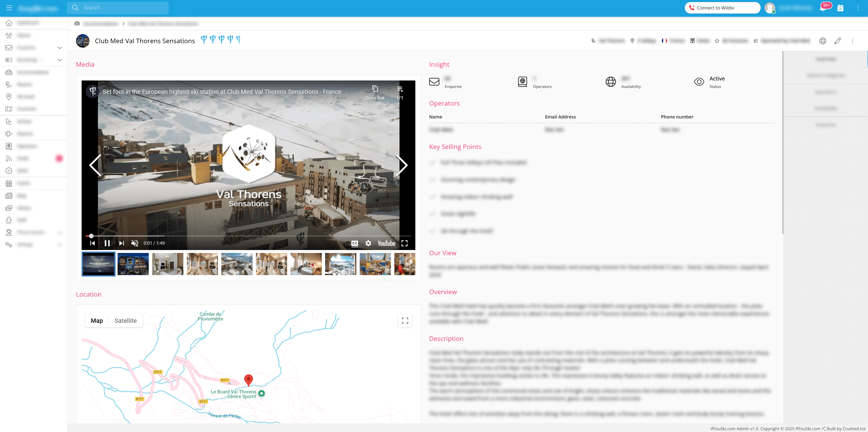Click the page vertical scrollbar
868x432 pixels.
pyautogui.click(x=782, y=143)
